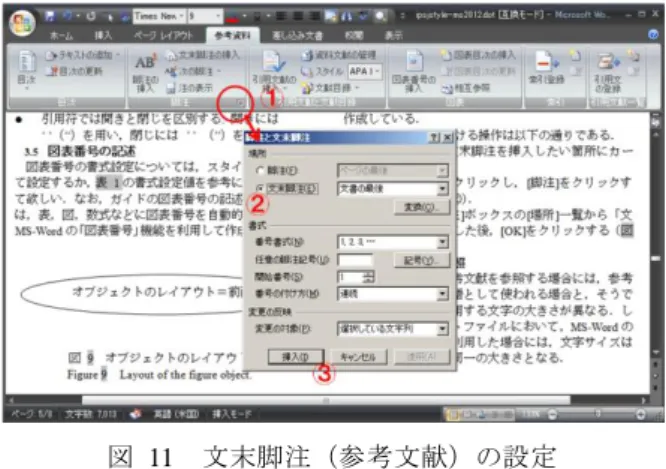Viewport: 666px width, 469px height.
Task: Open the 差し込み文書 ribbon tab
Action: pyautogui.click(x=297, y=36)
